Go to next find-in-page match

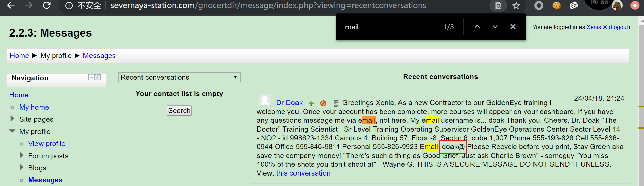(x=495, y=27)
